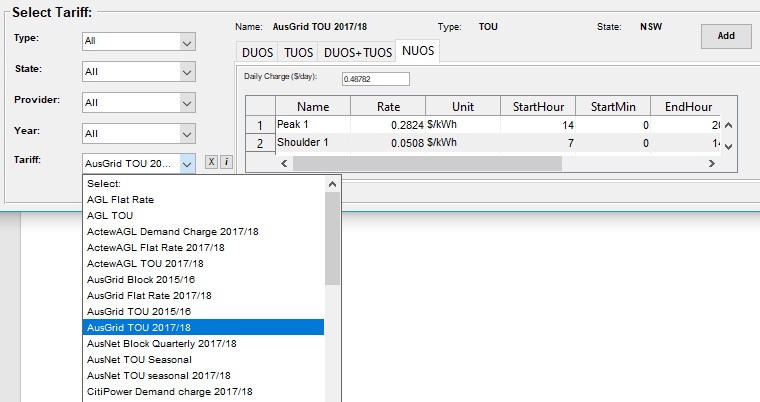Open the State dropdown
Screen dimensions: 760x402
coord(139,72)
